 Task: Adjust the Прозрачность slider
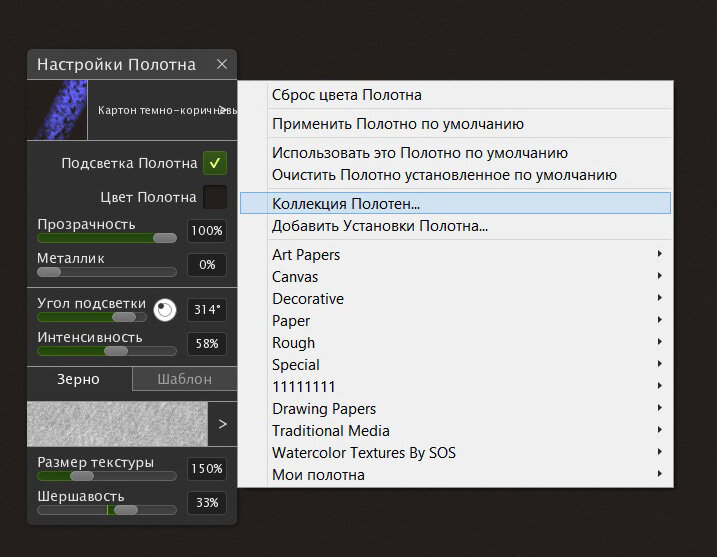(x=107, y=238)
